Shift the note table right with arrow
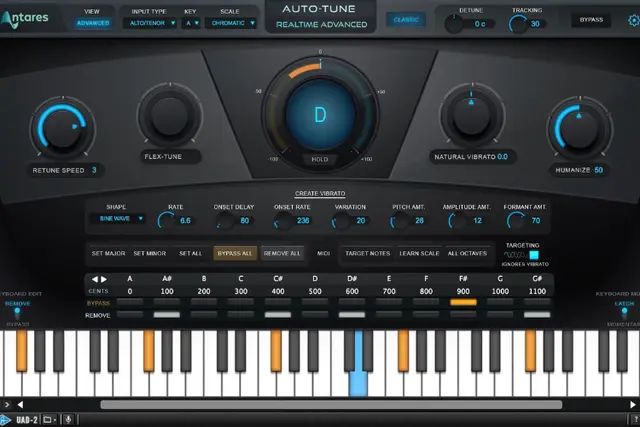 click(104, 279)
